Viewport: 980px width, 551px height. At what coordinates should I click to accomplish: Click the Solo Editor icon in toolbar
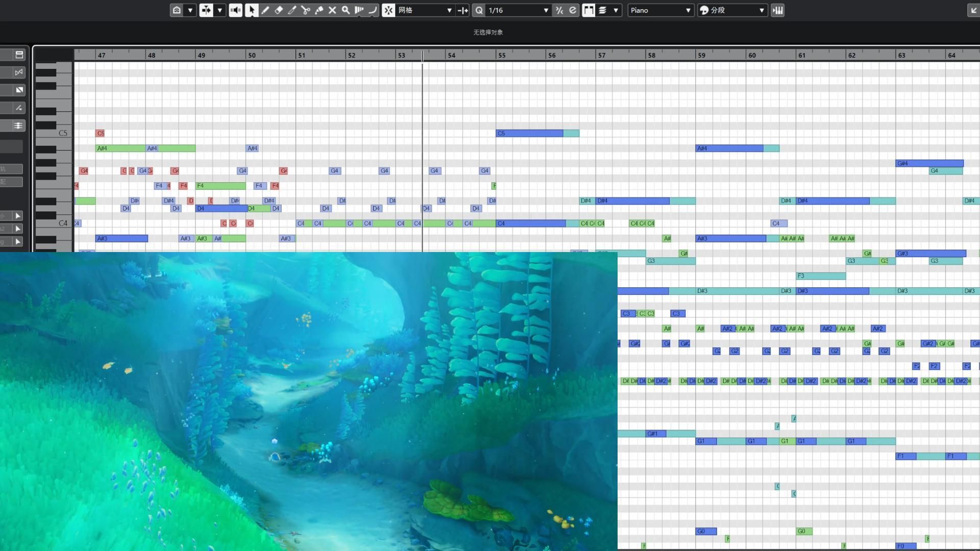click(x=177, y=10)
